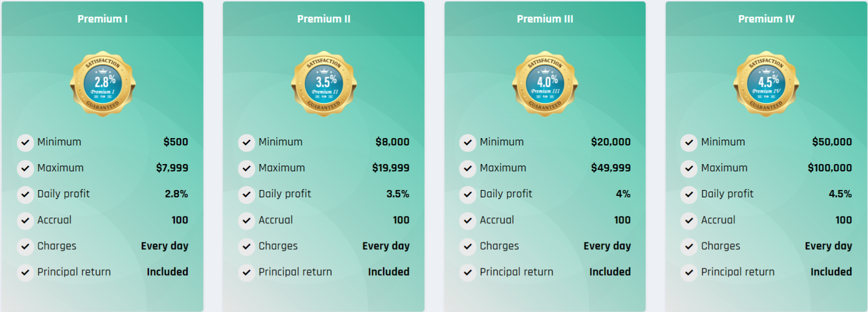Click the checkmark beside Daily profit in Premium II
The image size is (868, 312).
[x=247, y=194]
